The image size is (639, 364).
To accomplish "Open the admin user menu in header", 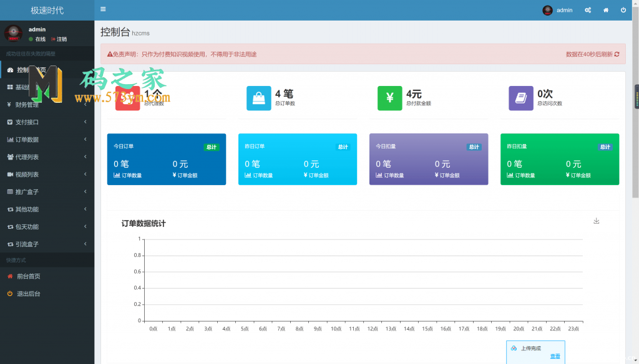I will tap(557, 10).
